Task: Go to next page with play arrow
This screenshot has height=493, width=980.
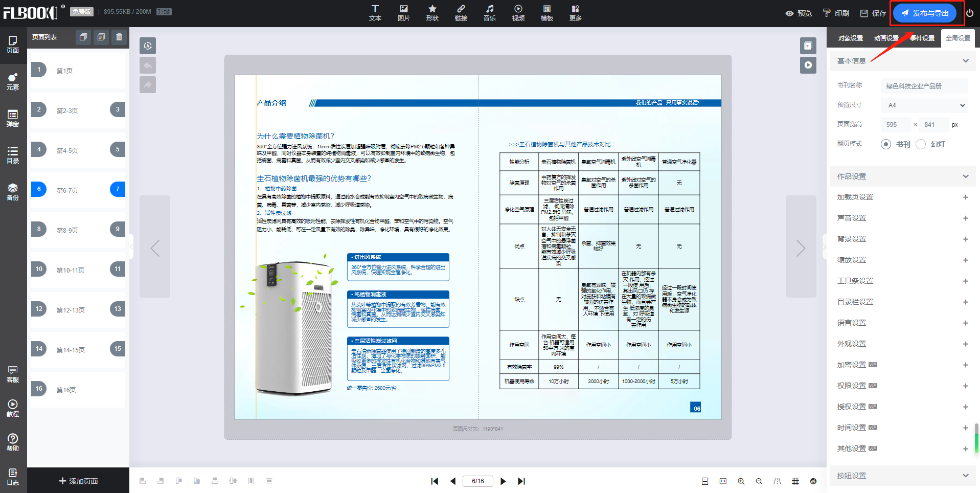Action: click(x=503, y=481)
